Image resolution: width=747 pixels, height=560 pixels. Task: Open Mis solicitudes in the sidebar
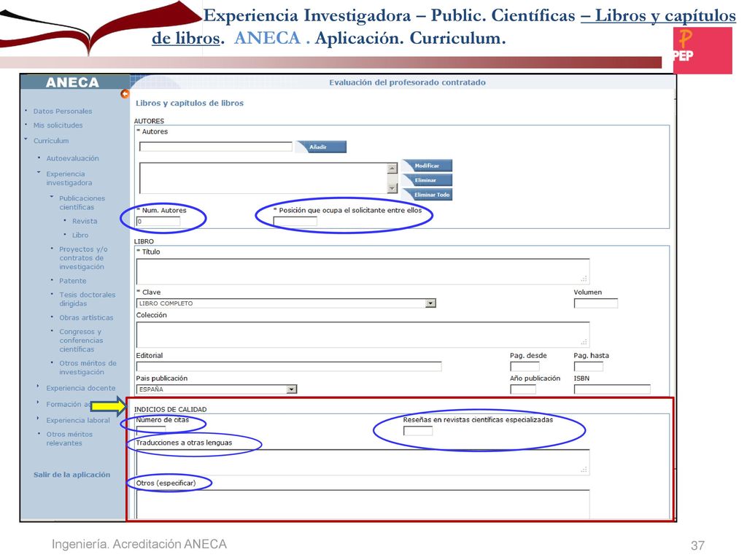(58, 125)
